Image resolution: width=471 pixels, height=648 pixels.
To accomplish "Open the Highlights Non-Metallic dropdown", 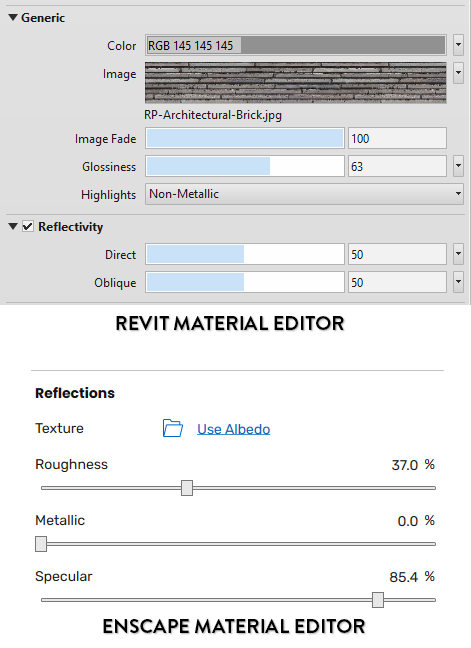I will (304, 194).
